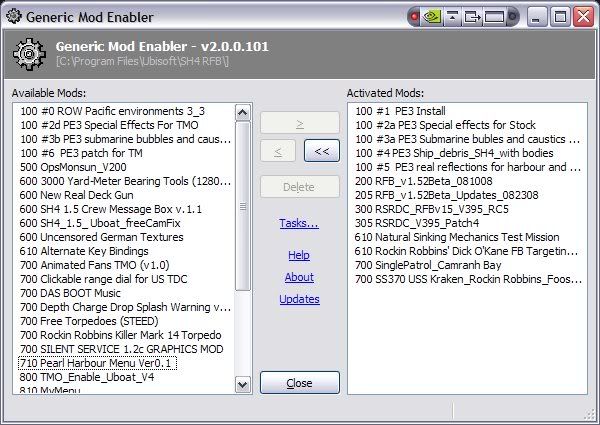Open the Updates link

click(x=299, y=299)
